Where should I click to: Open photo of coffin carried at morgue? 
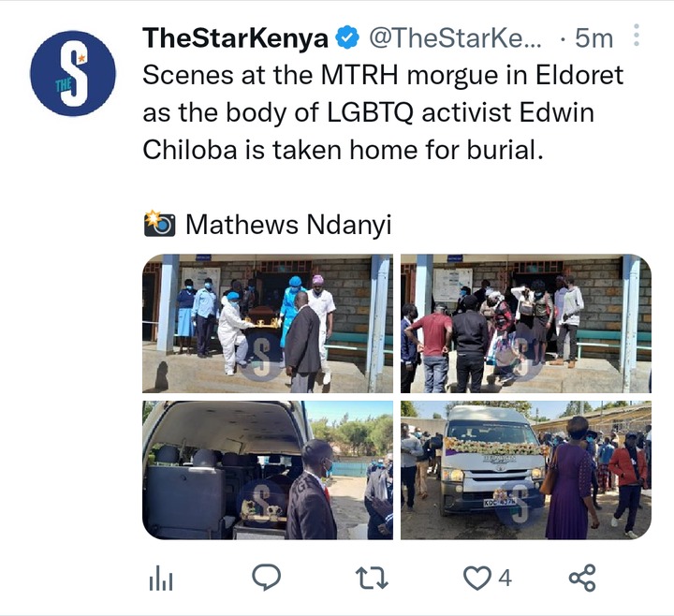[268, 323]
